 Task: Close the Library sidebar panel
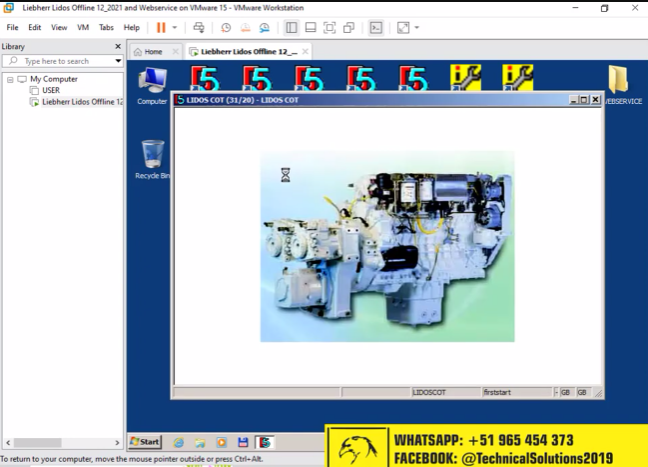click(117, 46)
